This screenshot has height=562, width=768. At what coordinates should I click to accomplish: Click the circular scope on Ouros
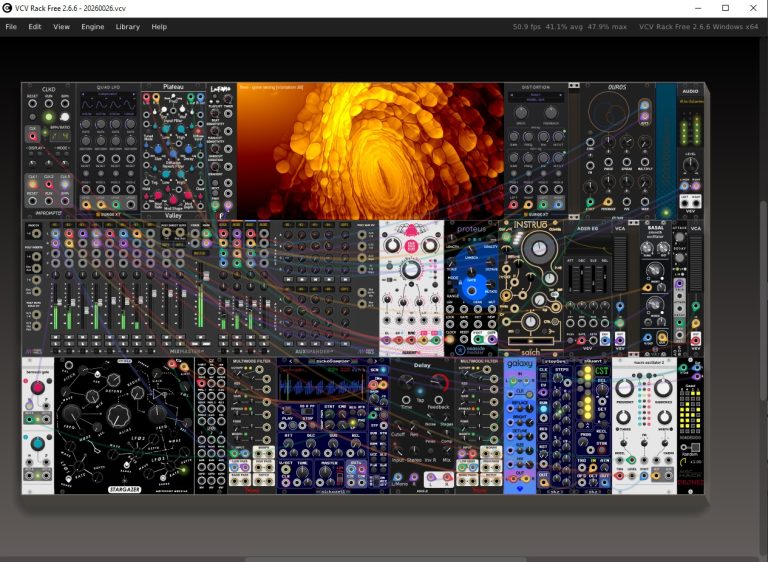pos(608,111)
